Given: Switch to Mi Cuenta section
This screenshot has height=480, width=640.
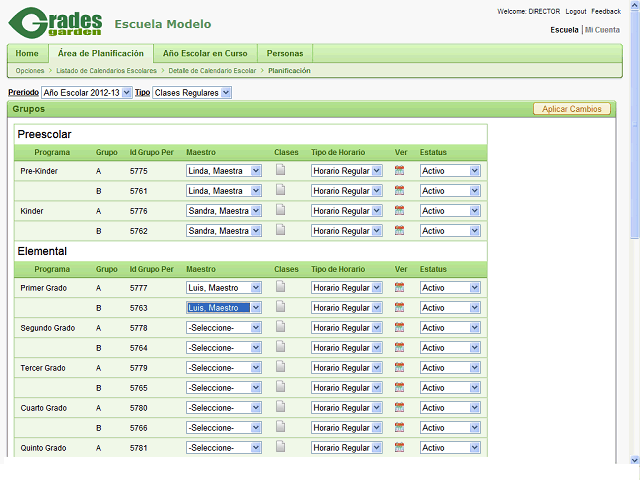Looking at the screenshot, I should click(x=602, y=30).
